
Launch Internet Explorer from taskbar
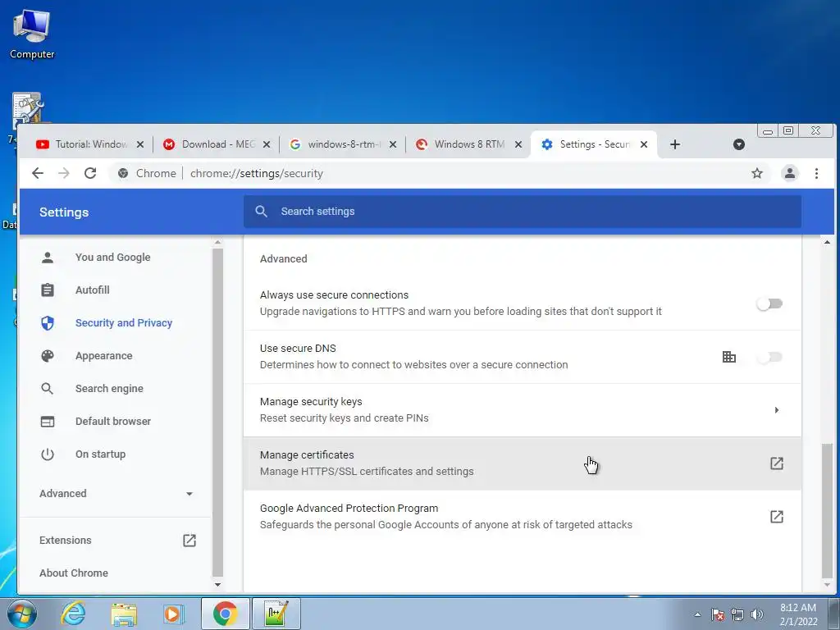73,614
